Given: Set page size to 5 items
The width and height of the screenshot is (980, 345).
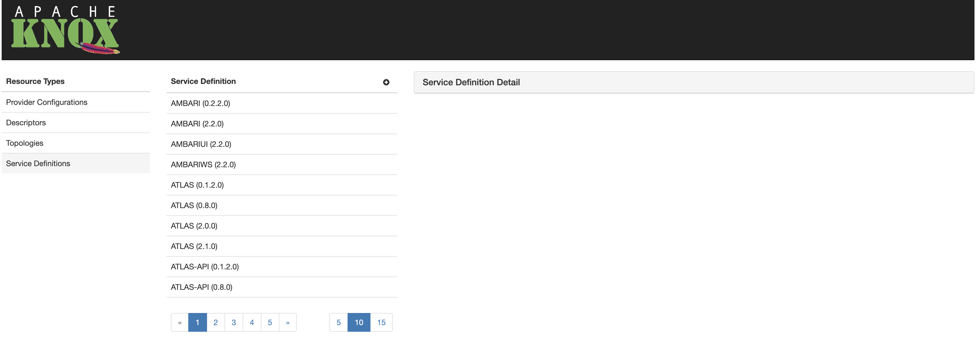Looking at the screenshot, I should (338, 322).
